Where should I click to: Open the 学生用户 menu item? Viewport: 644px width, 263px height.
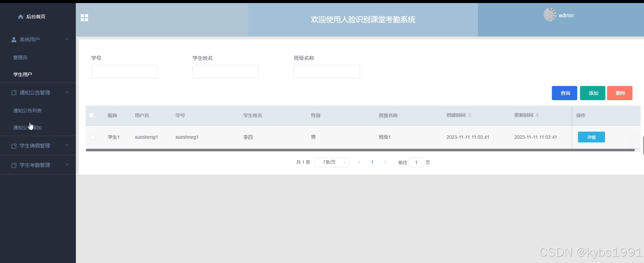(23, 74)
